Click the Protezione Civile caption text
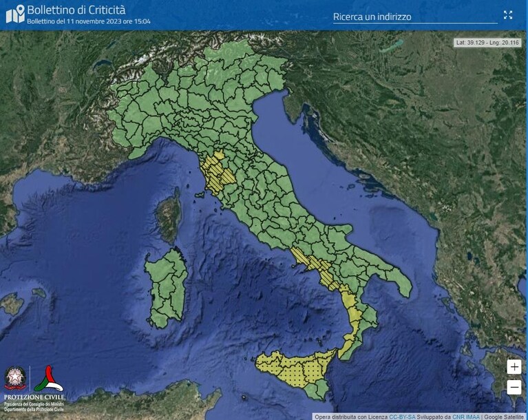The height and width of the screenshot is (420, 528). (34, 397)
